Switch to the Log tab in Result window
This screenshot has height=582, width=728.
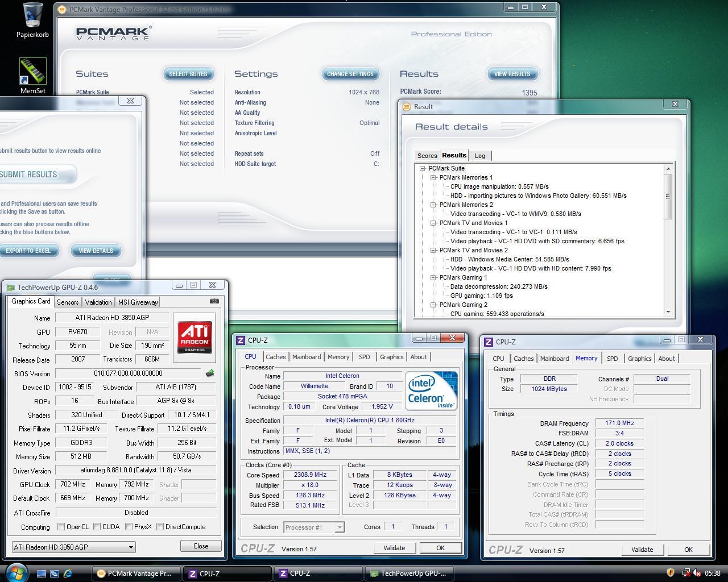point(480,156)
